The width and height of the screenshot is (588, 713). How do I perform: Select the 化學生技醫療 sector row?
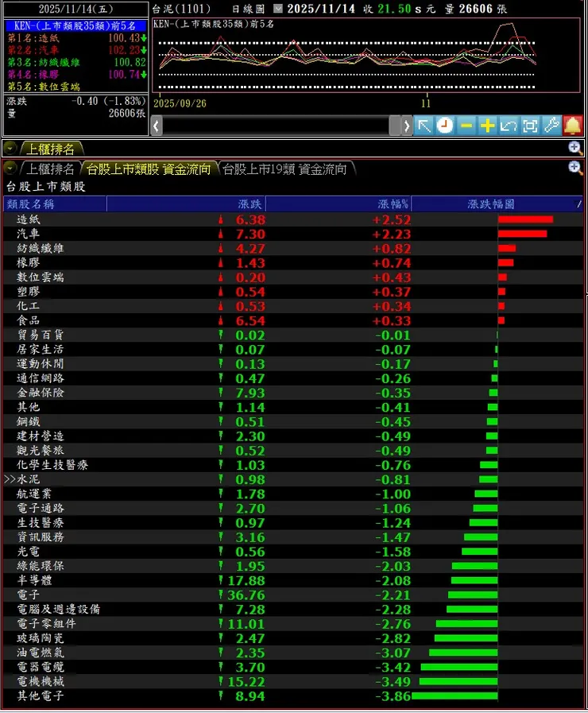(x=293, y=465)
